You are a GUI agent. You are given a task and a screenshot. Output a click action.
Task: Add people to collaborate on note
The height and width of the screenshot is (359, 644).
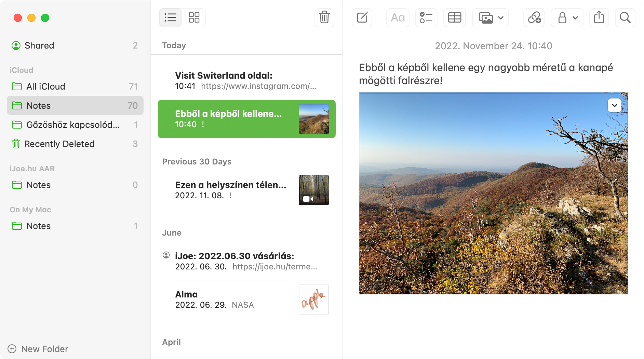pyautogui.click(x=534, y=17)
